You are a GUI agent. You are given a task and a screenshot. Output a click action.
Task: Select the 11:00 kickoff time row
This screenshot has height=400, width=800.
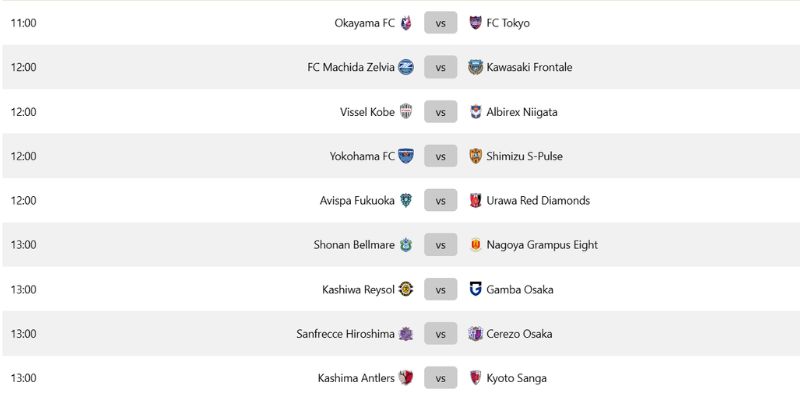400,23
